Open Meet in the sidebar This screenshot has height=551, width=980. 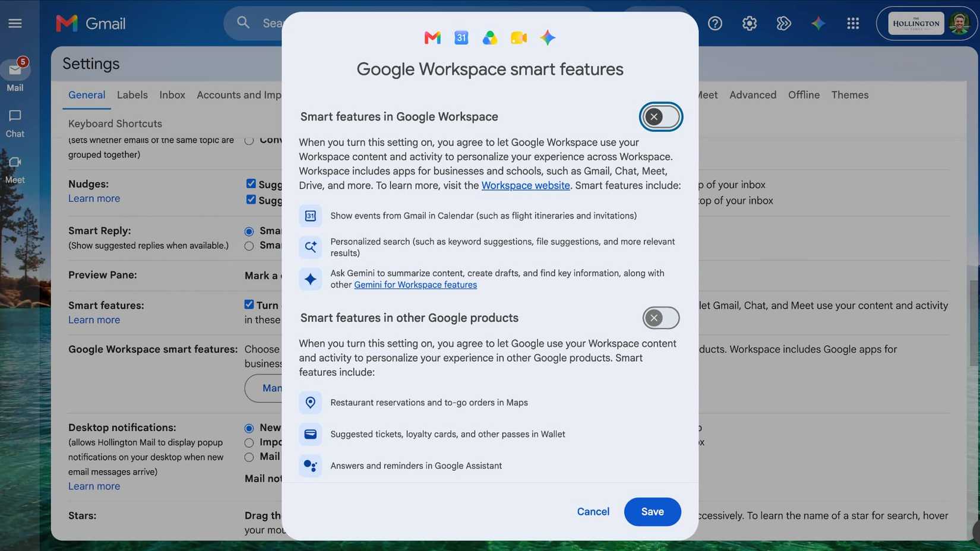pyautogui.click(x=15, y=170)
